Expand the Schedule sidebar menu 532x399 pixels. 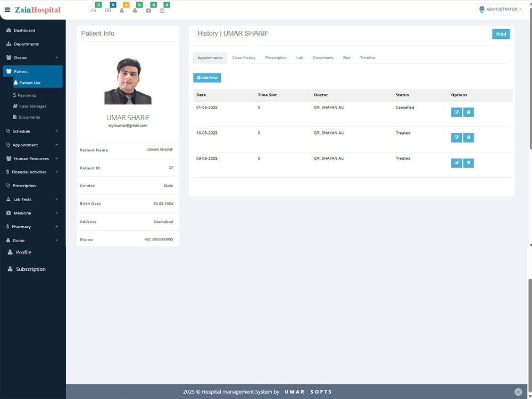[x=32, y=131]
